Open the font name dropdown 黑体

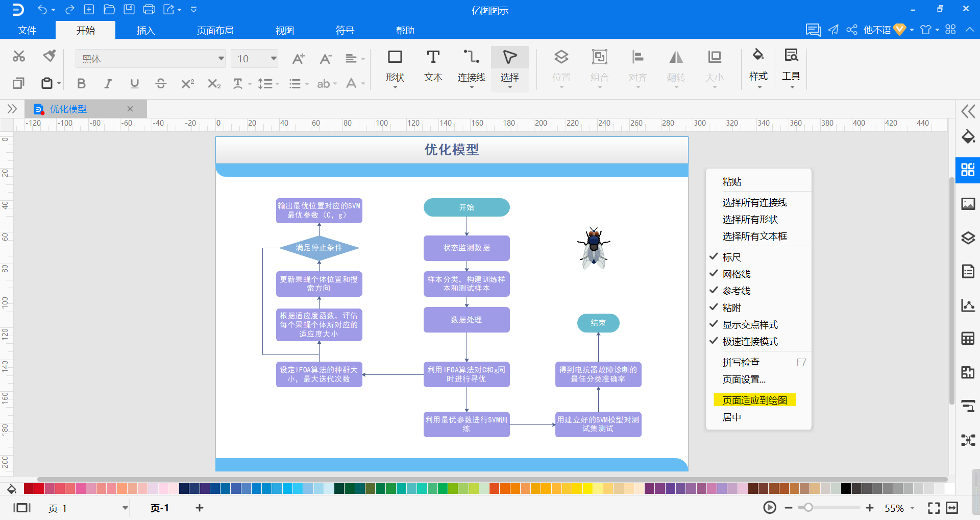tap(151, 59)
